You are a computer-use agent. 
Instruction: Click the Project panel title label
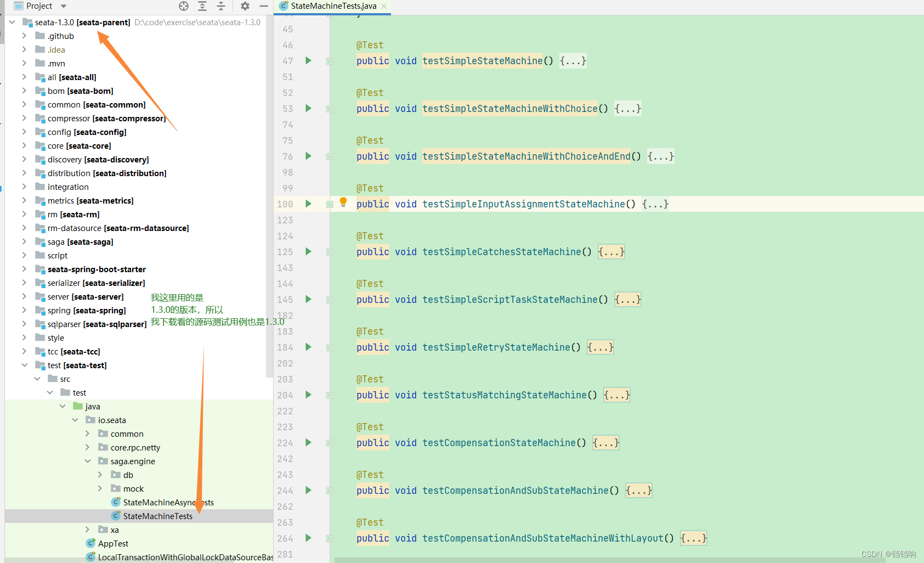[x=39, y=6]
